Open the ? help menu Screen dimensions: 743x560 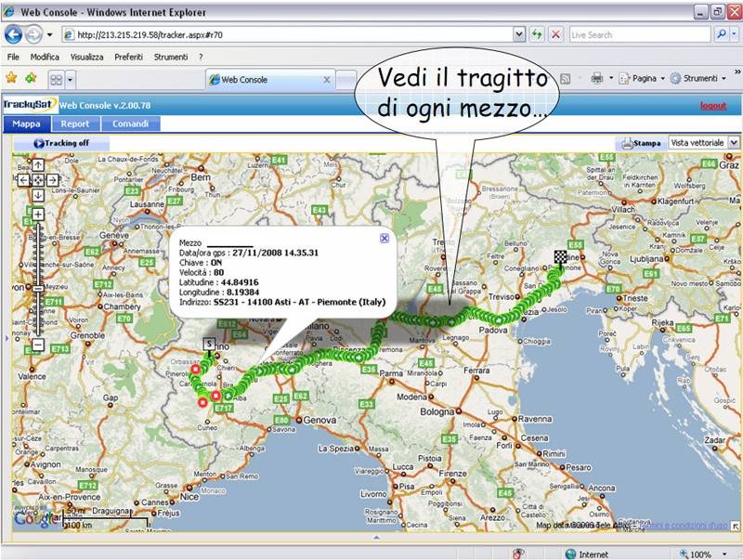pos(201,57)
